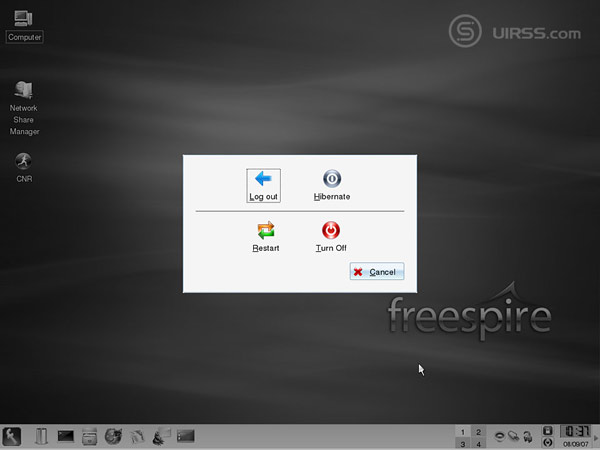This screenshot has height=450, width=600.
Task: Click the clock showing 10:37
Action: (x=574, y=432)
